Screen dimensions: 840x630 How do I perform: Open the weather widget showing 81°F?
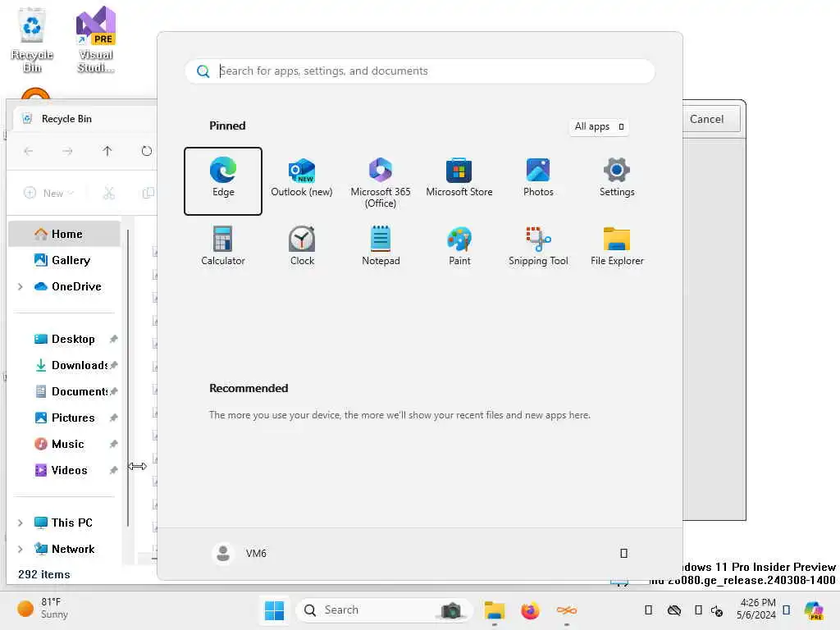point(43,609)
